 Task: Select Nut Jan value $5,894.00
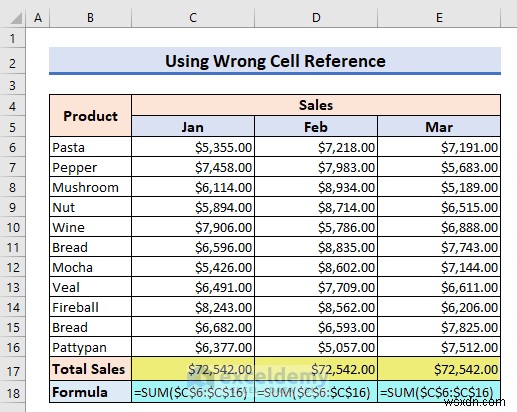(193, 207)
